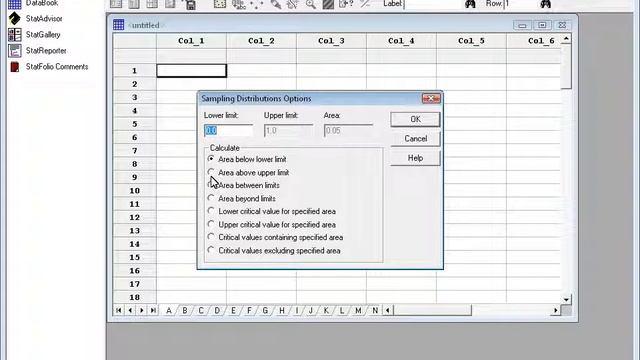640x360 pixels.
Task: Select the Col_3 column header
Action: (331, 41)
